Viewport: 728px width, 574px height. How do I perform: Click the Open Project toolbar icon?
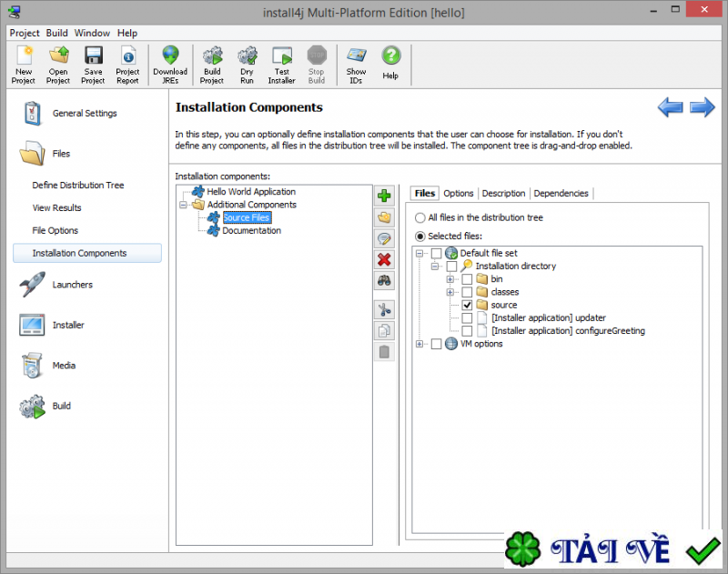[58, 65]
